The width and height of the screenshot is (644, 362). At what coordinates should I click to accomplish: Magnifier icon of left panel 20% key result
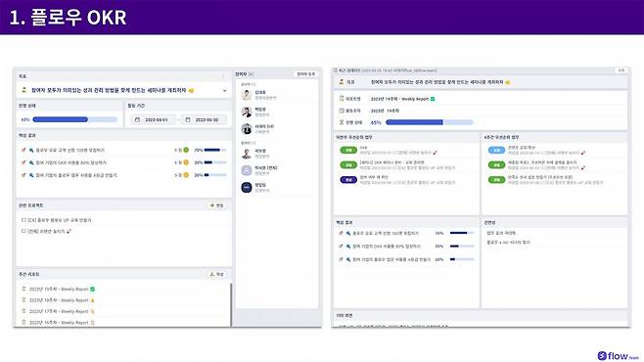[x=31, y=175]
